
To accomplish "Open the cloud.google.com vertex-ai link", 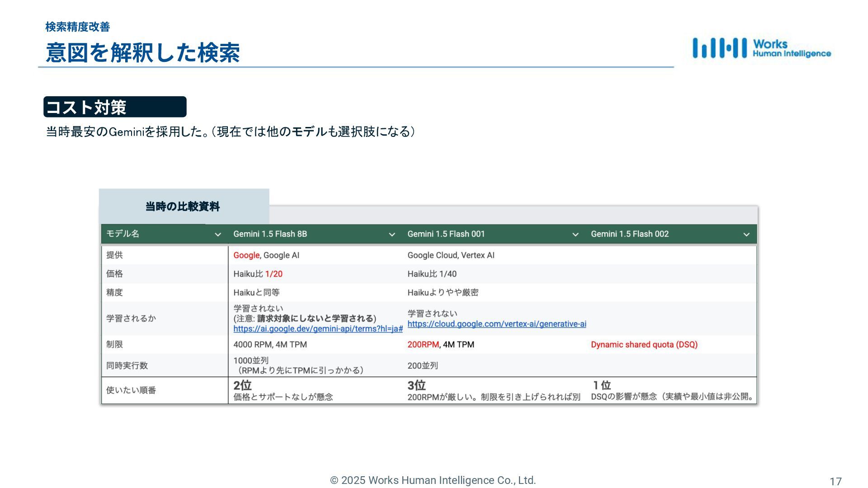I will 496,324.
